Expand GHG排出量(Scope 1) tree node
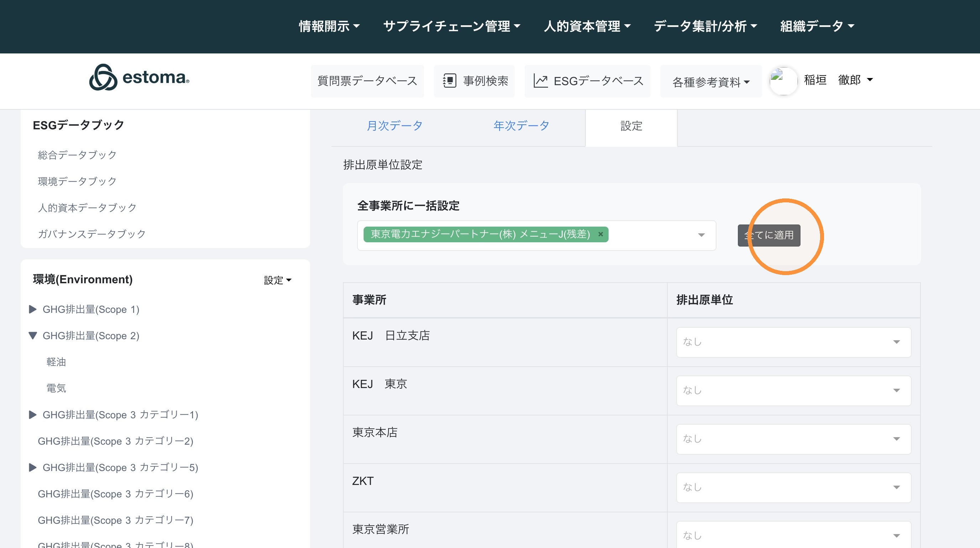980x548 pixels. coord(33,309)
